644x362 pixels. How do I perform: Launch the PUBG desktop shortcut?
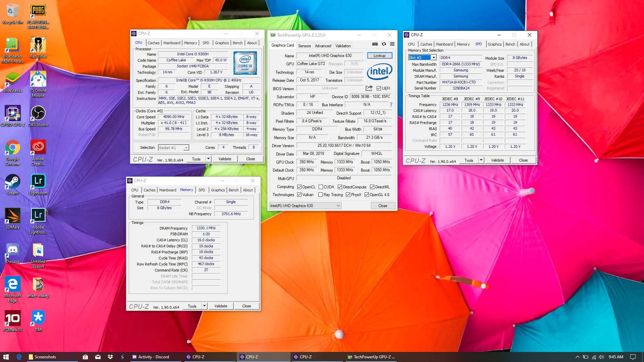tap(38, 16)
